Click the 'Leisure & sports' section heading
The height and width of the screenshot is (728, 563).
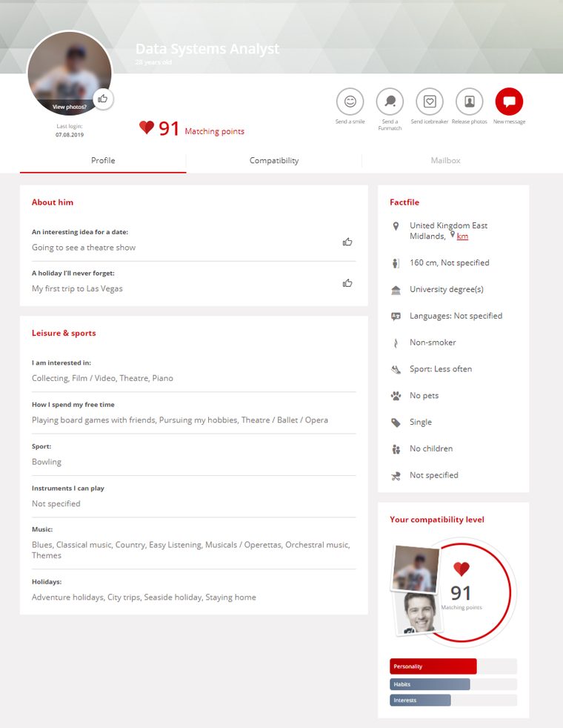[64, 333]
